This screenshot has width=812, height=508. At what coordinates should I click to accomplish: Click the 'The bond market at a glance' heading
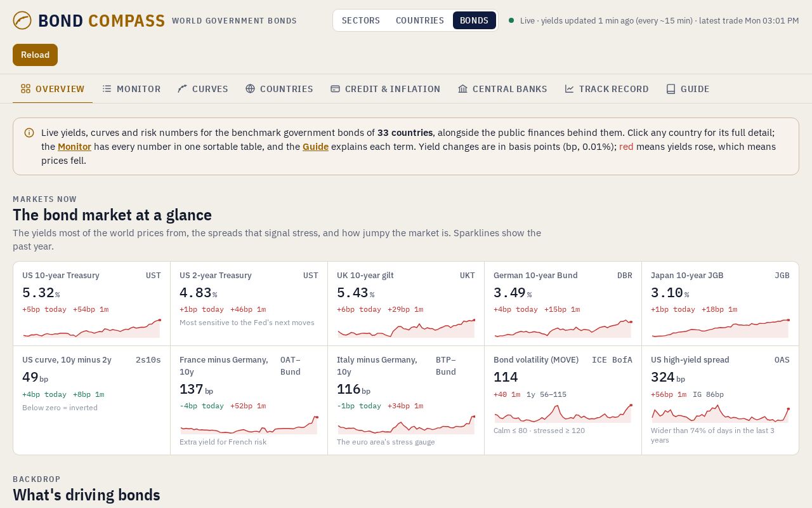coord(112,215)
